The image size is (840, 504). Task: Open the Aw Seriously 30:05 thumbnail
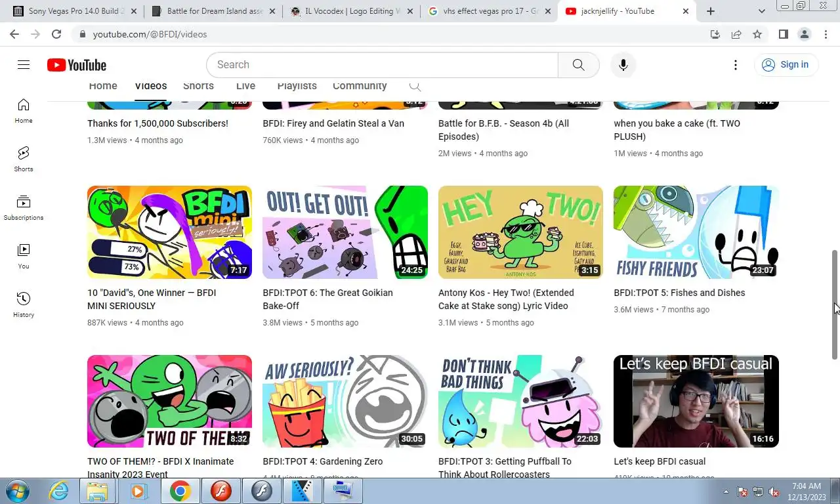coord(345,401)
